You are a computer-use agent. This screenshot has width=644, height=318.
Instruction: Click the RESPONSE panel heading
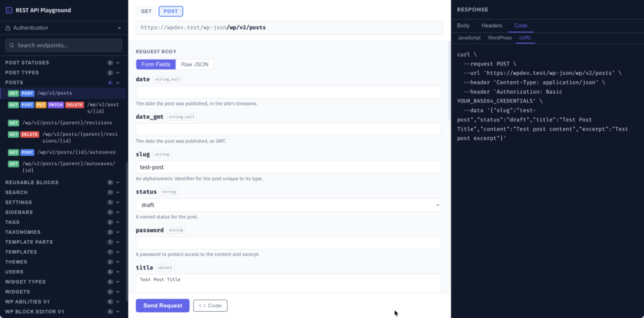(473, 10)
